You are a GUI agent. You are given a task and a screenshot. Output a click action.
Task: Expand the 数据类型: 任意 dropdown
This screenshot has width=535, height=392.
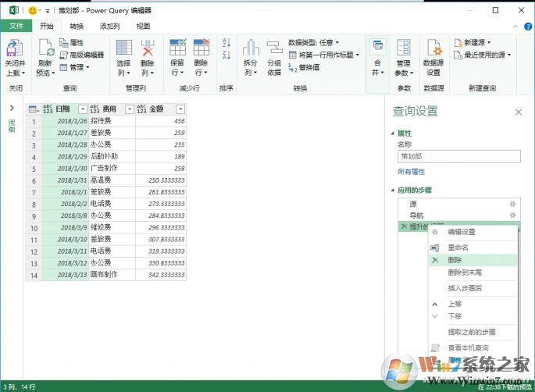pyautogui.click(x=321, y=43)
